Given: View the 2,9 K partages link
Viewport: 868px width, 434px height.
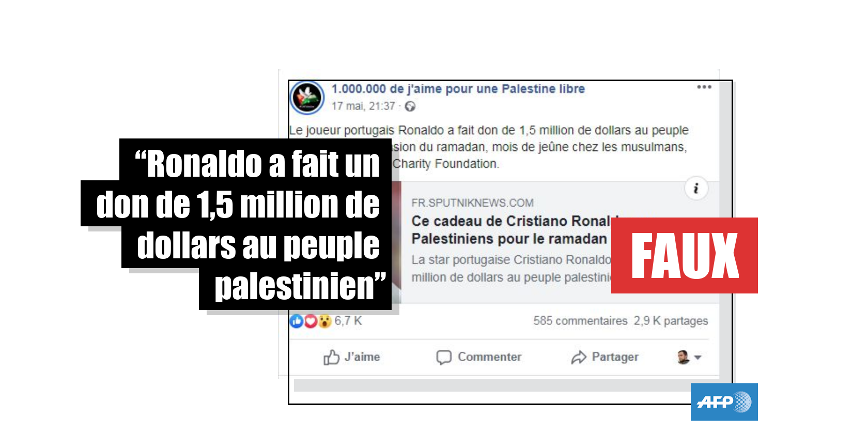Looking at the screenshot, I should point(671,321).
